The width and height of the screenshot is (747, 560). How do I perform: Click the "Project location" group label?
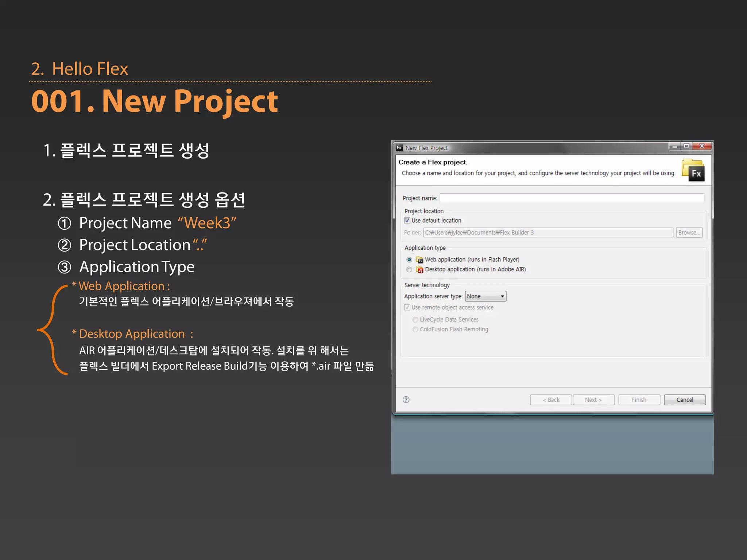pos(424,211)
